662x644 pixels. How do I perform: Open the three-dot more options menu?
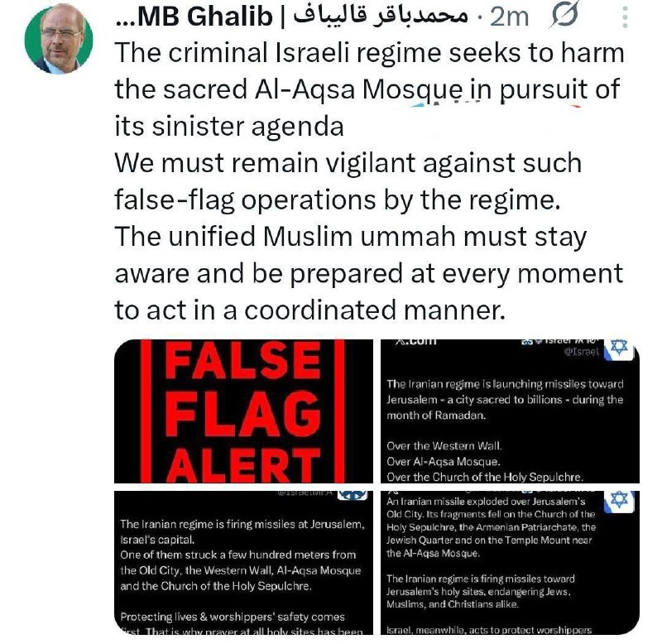tap(626, 17)
